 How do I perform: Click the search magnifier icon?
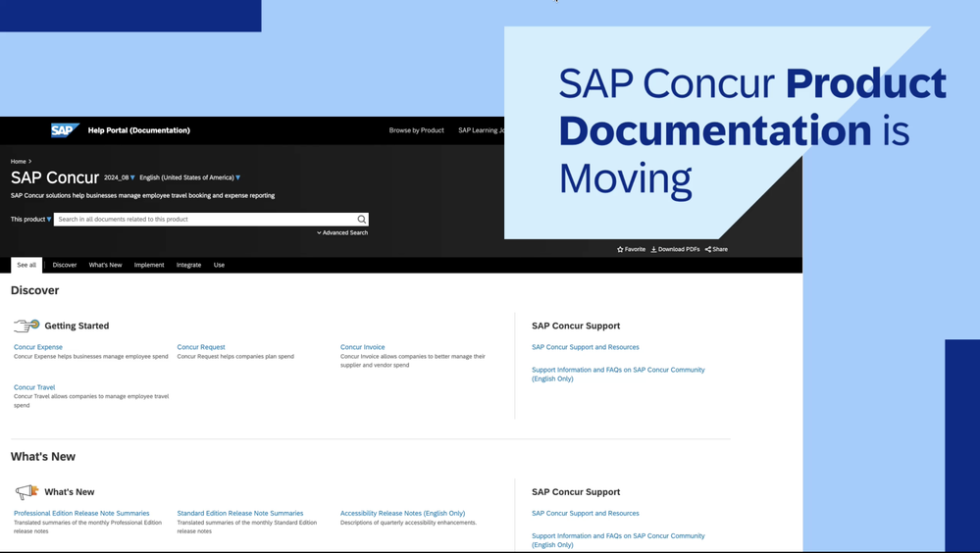point(361,220)
